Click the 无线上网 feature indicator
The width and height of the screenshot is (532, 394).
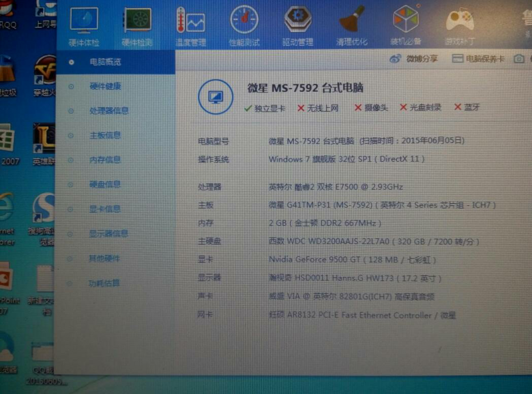click(x=318, y=108)
